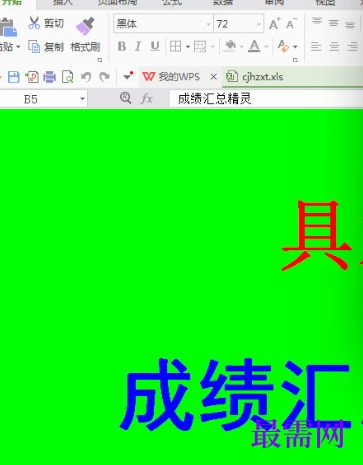
Task: Expand the Name Box dropdown arrow
Action: (x=82, y=99)
